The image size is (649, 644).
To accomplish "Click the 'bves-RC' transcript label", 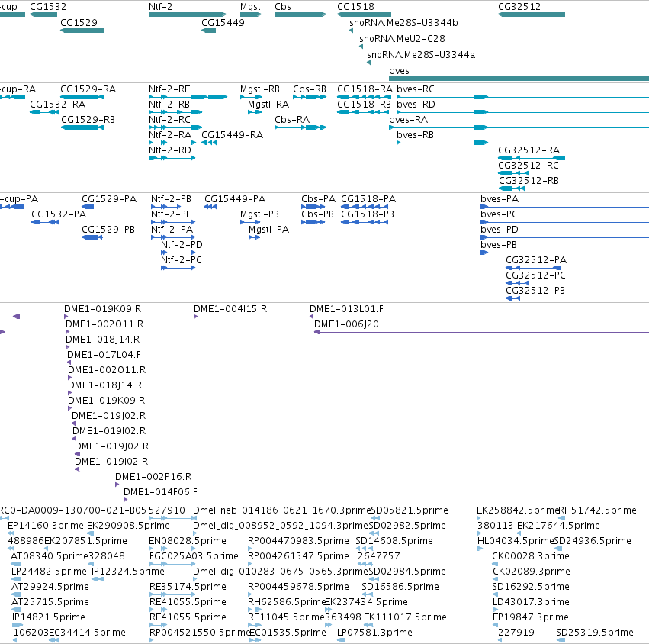I will pyautogui.click(x=416, y=89).
